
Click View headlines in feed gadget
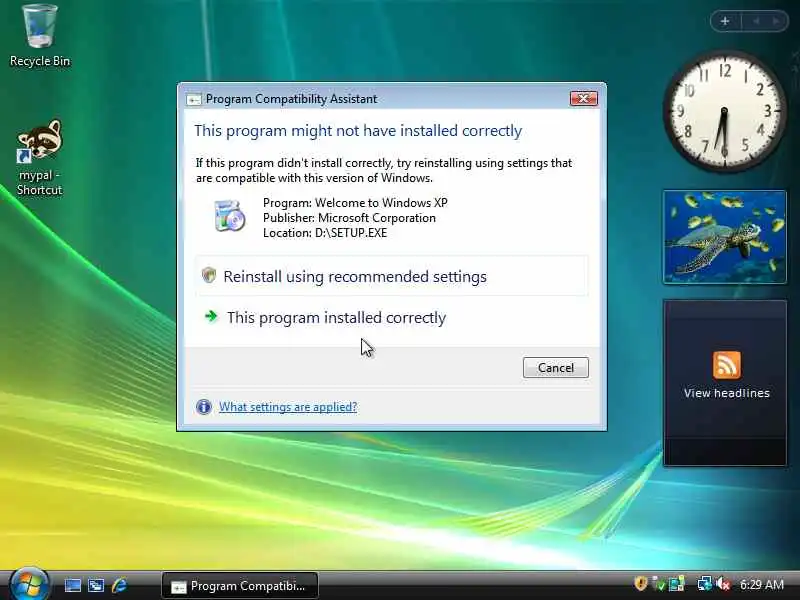click(x=727, y=393)
